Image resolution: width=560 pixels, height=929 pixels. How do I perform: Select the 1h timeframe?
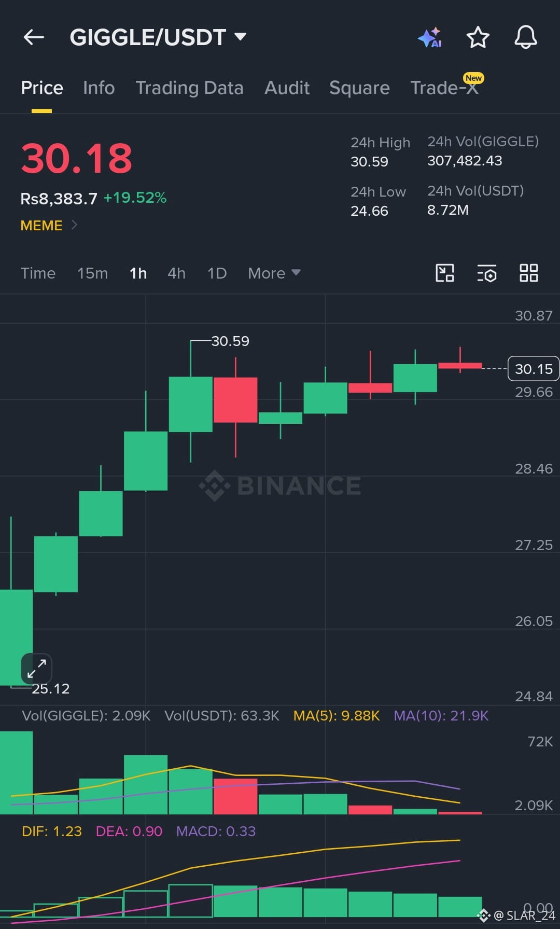click(138, 273)
